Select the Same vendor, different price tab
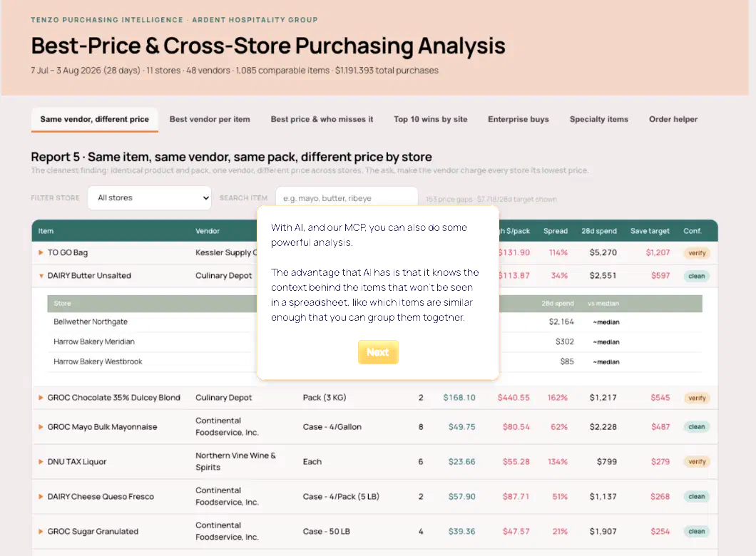756x556 pixels. pyautogui.click(x=94, y=119)
